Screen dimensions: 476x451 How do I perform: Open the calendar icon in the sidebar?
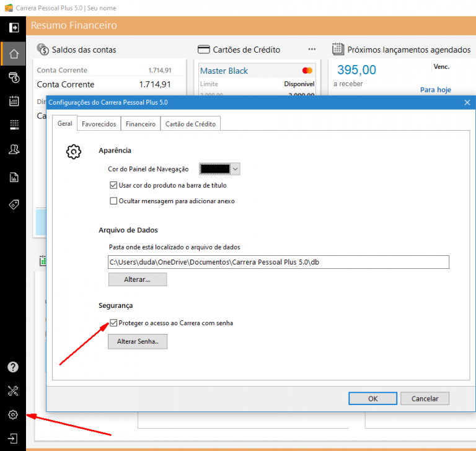coord(13,102)
